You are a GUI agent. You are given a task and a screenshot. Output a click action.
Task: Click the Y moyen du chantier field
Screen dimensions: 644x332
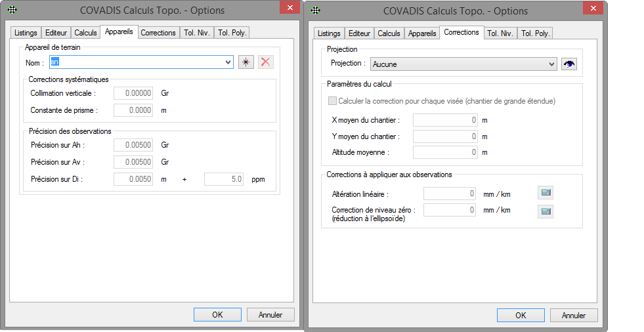[445, 136]
